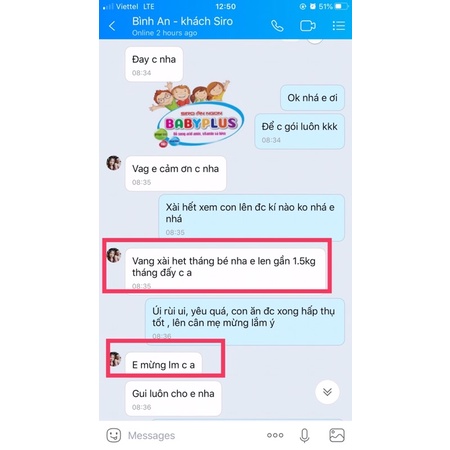450x450 pixels.
Task: Open the chat options list menu icon
Action: [339, 26]
